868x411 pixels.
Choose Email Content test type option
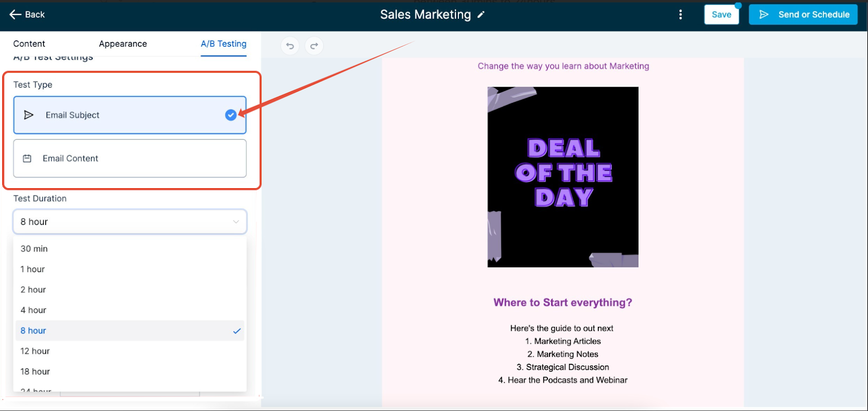click(130, 158)
